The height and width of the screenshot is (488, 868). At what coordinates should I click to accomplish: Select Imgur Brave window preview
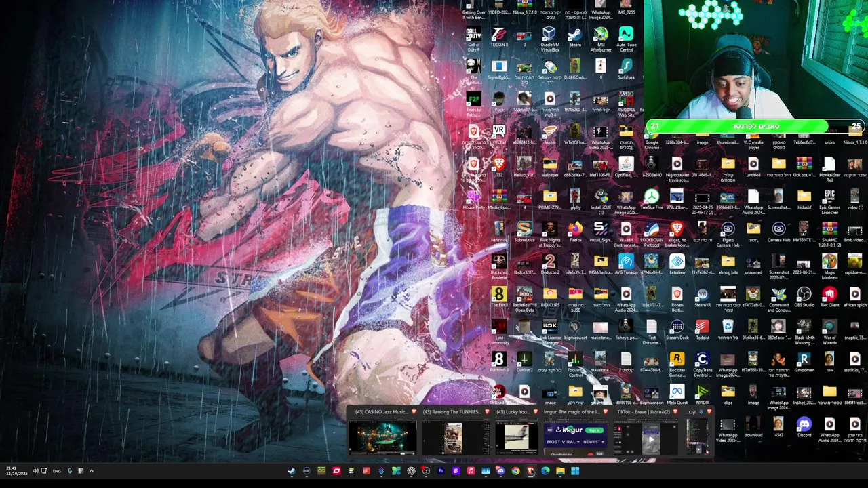[x=576, y=432]
